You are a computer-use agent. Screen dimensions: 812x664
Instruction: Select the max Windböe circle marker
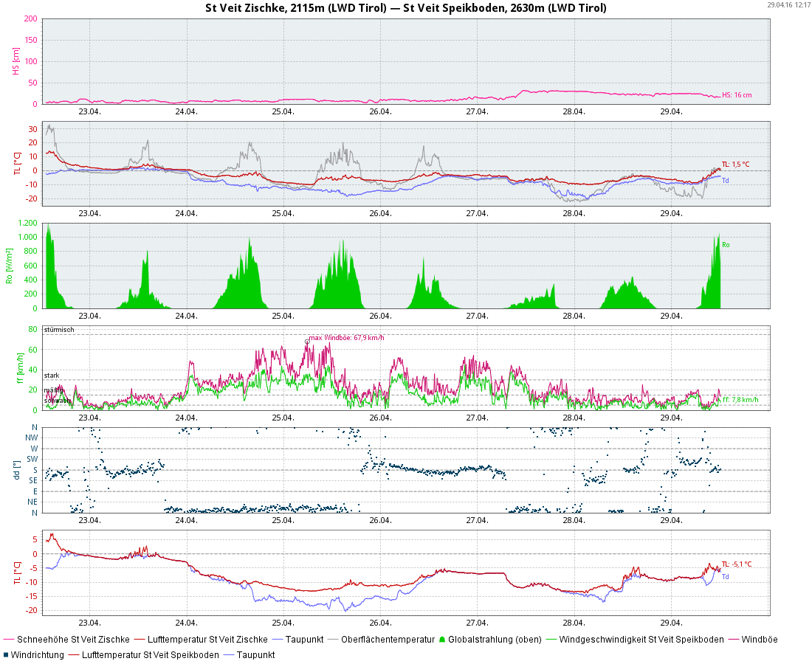pyautogui.click(x=307, y=342)
